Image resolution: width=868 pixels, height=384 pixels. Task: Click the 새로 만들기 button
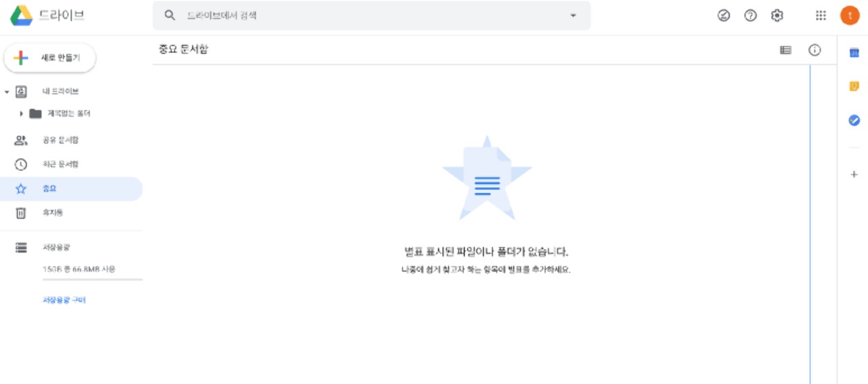50,58
